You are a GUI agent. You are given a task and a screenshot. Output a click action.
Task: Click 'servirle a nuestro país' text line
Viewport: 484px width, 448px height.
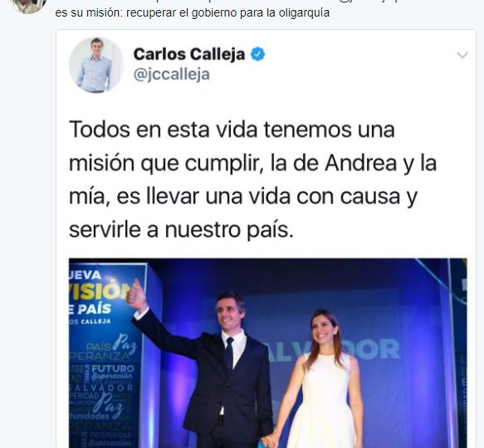click(181, 230)
